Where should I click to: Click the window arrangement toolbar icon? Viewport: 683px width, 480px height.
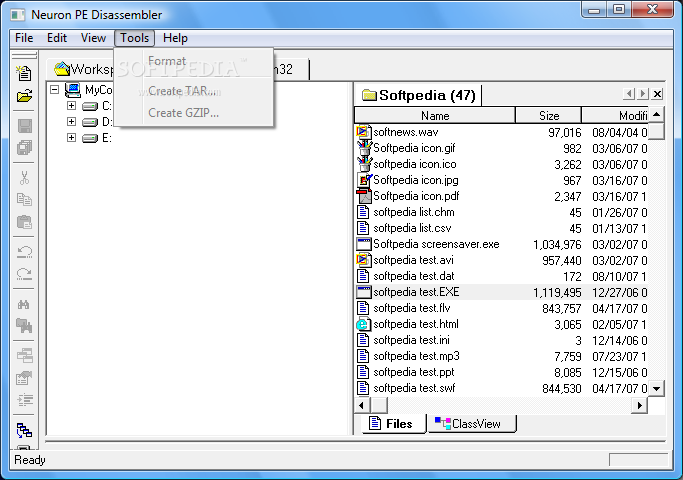(x=24, y=355)
